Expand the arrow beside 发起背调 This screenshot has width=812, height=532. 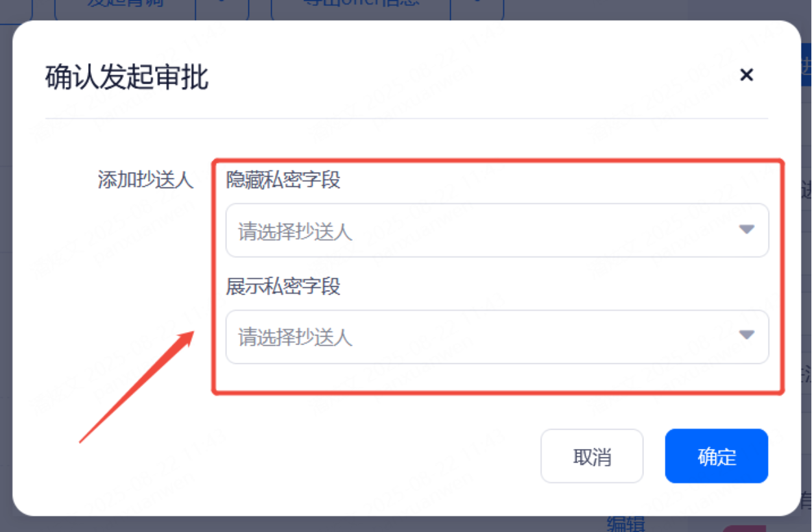(222, 6)
